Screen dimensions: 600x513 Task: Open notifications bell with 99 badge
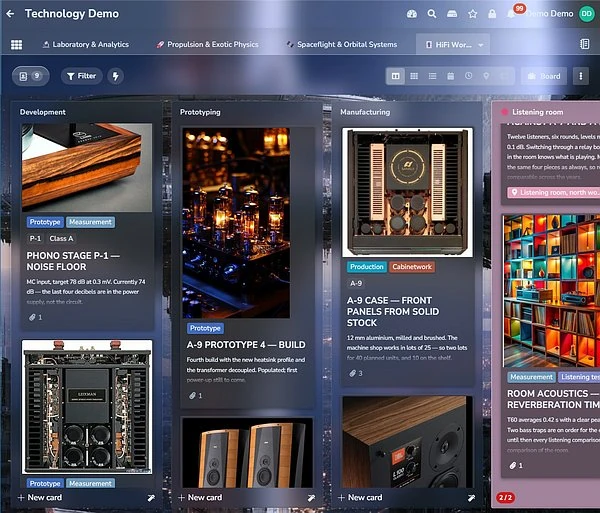point(512,14)
